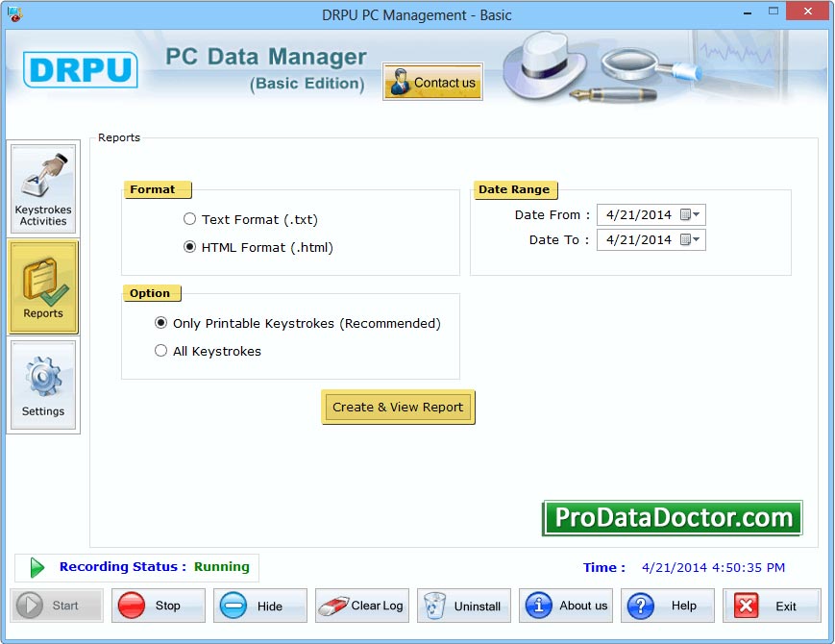835x644 pixels.
Task: Click the DRPU logo
Action: [80, 70]
